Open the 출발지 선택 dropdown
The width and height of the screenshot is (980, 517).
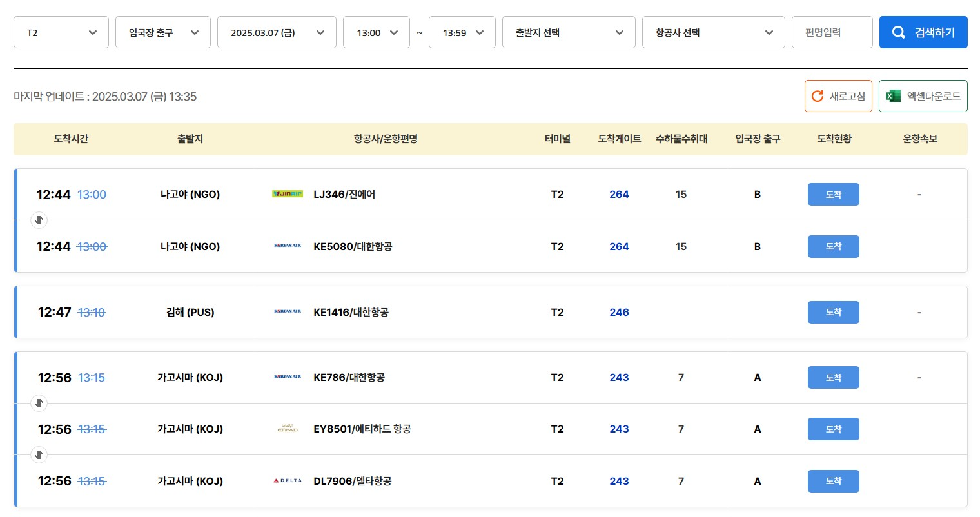coord(569,32)
